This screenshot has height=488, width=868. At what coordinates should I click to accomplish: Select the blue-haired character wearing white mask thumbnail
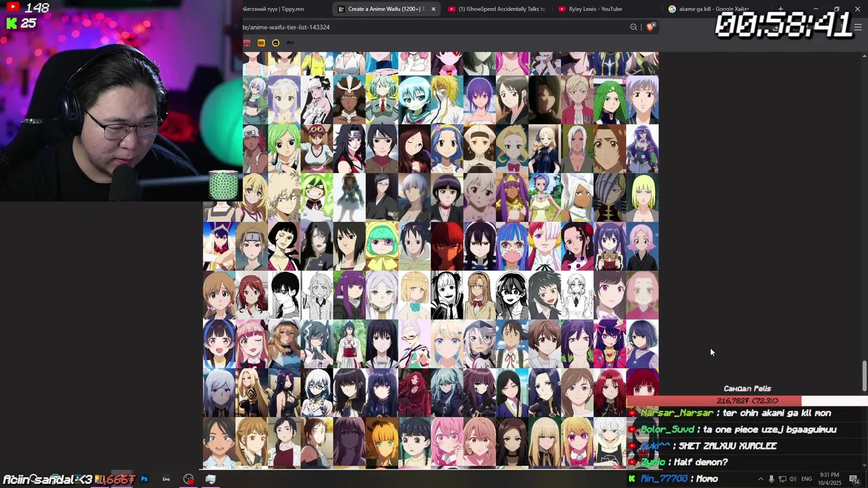click(x=513, y=246)
